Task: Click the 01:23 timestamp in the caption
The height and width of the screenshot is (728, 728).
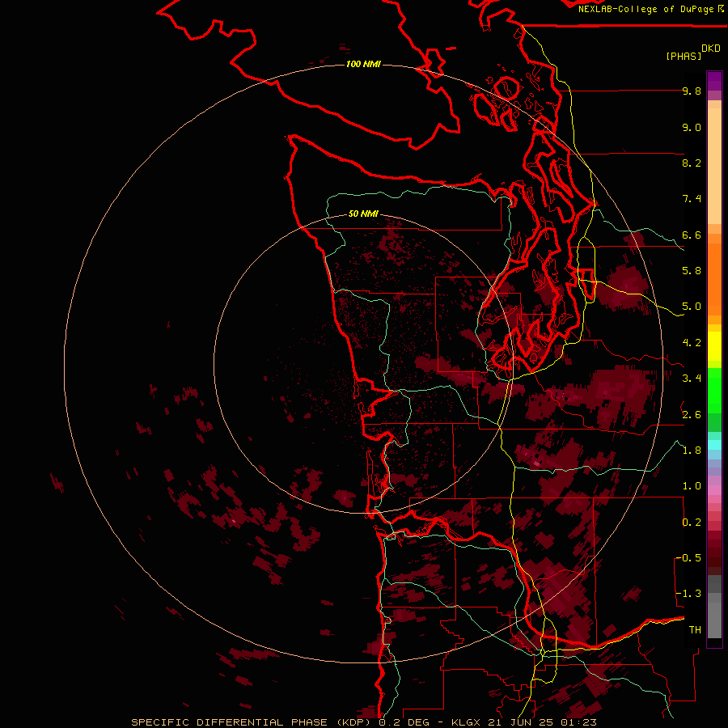Action: [x=578, y=722]
